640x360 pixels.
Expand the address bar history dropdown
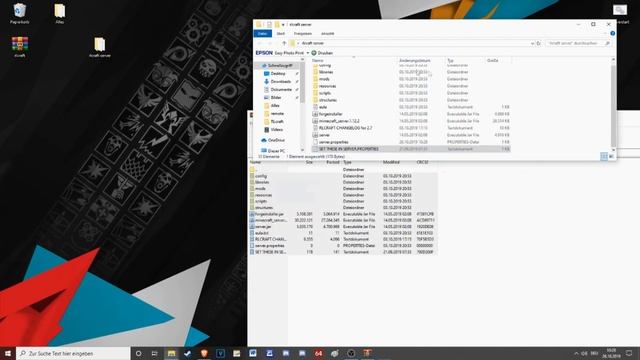[x=532, y=43]
